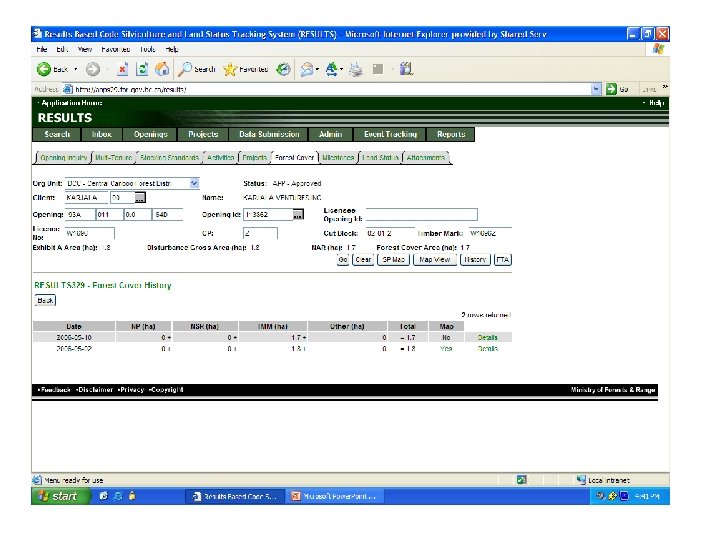
Task: Open the Openings navigation tab
Action: click(151, 134)
